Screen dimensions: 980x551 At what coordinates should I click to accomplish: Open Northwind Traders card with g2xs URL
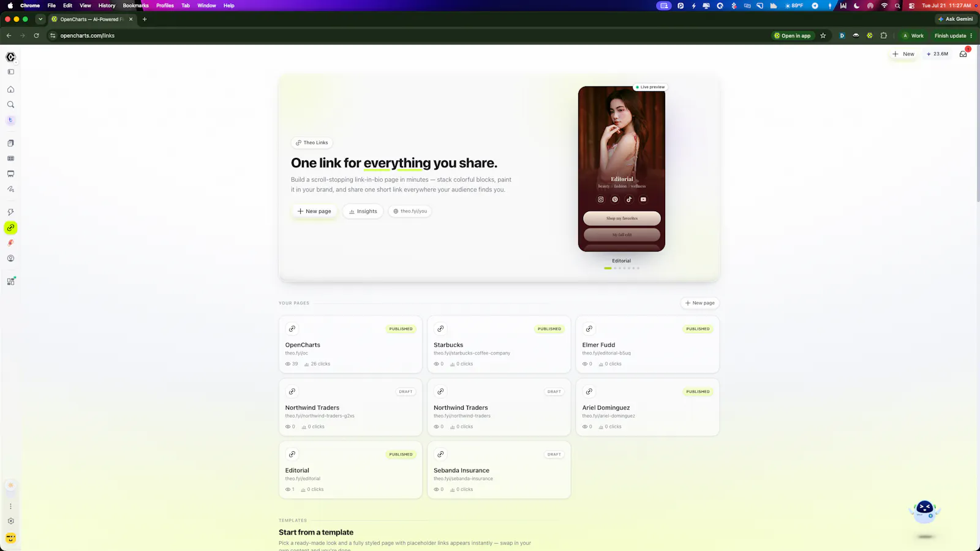[350, 407]
